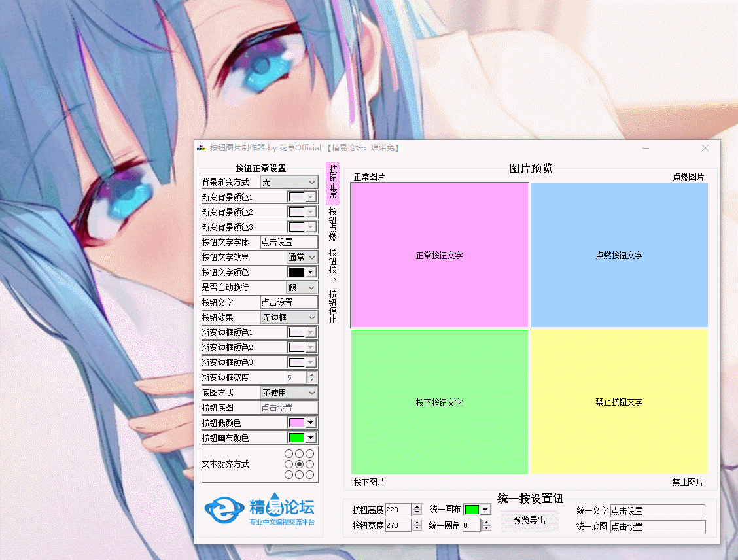This screenshot has width=738, height=560.
Task: Expand the 按钮文字效果 dropdown
Action: [x=303, y=257]
